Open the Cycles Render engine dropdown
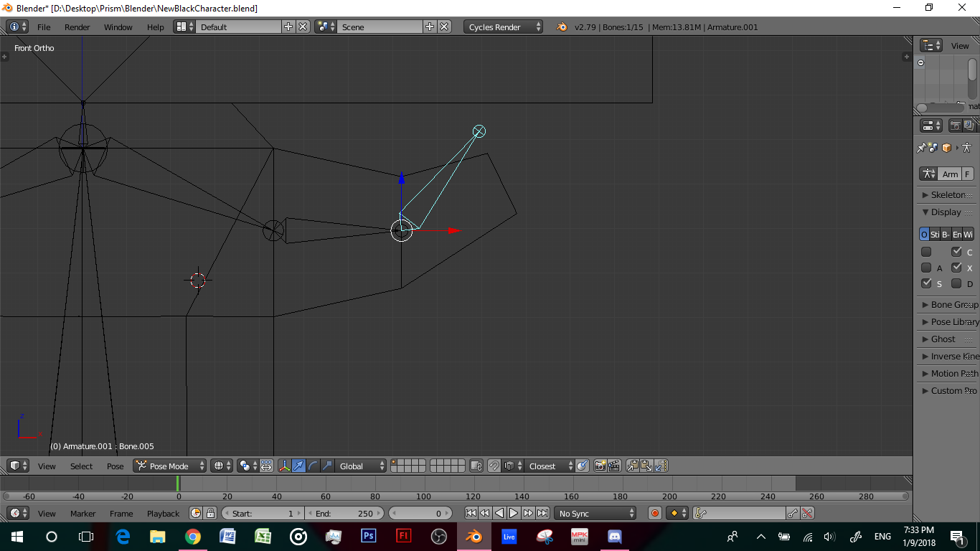980x551 pixels. click(x=504, y=27)
